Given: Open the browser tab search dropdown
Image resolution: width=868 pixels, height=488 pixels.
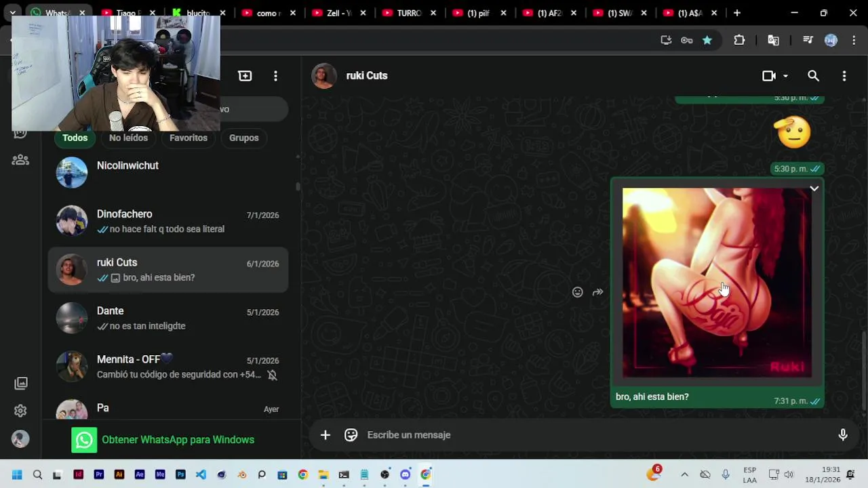Looking at the screenshot, I should 12,13.
